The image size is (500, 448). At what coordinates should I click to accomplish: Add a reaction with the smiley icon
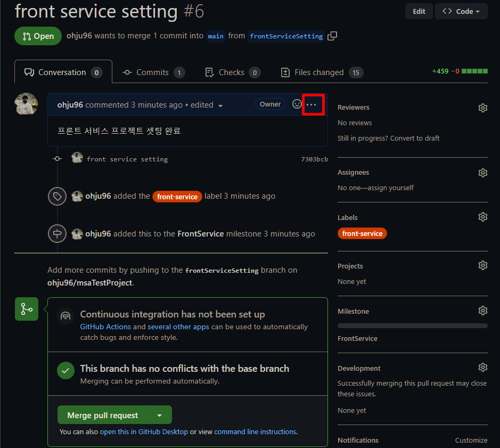tap(297, 104)
